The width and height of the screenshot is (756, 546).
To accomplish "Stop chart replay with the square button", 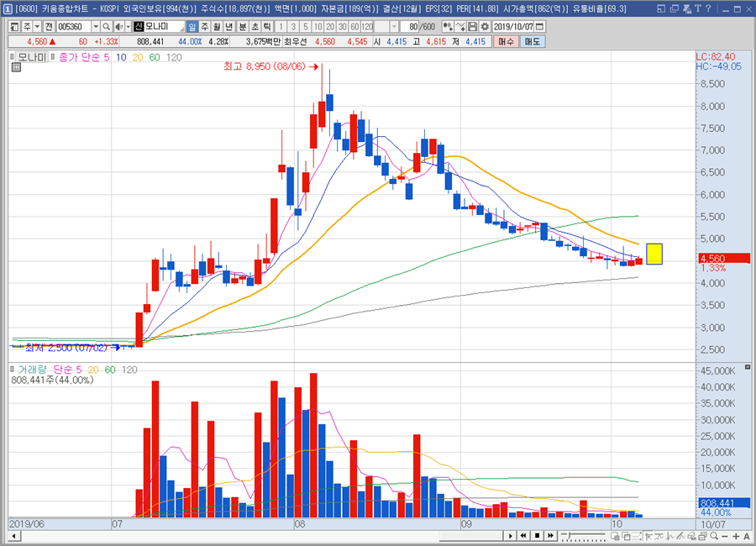I will tap(537, 536).
